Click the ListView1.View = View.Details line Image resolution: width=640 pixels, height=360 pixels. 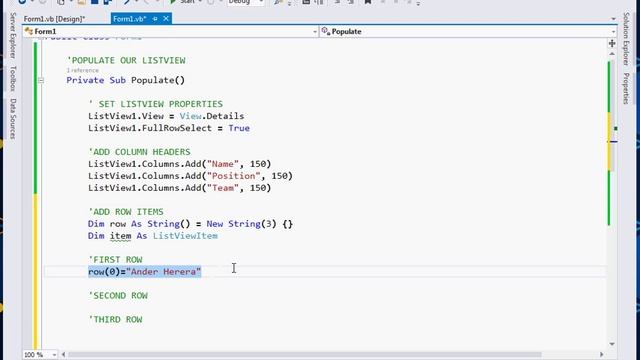point(166,116)
